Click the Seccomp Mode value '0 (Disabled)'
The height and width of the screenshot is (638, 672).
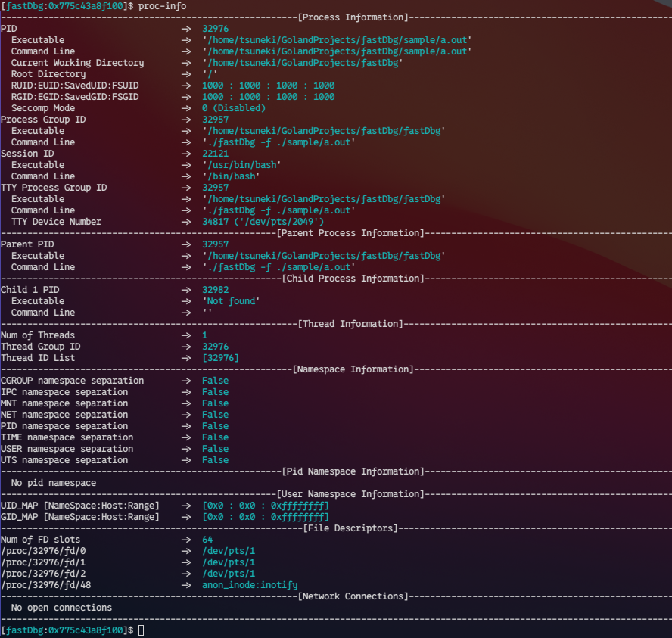pyautogui.click(x=234, y=108)
